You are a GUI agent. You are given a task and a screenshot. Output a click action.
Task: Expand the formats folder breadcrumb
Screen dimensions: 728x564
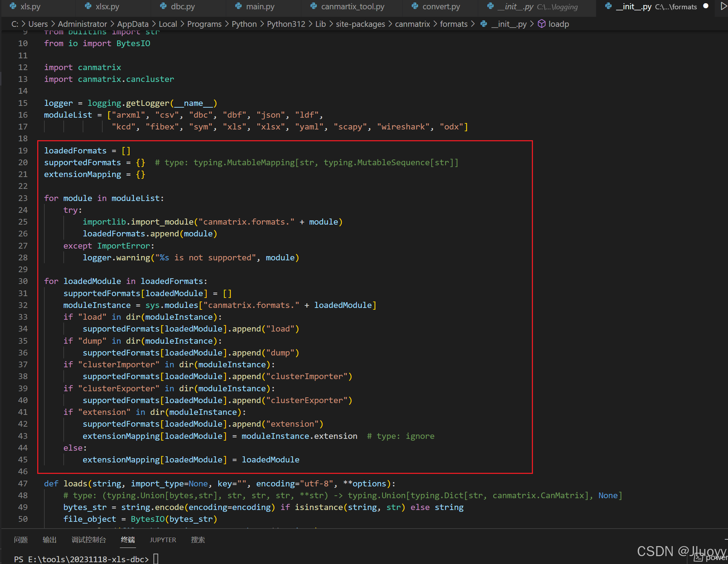pyautogui.click(x=453, y=24)
